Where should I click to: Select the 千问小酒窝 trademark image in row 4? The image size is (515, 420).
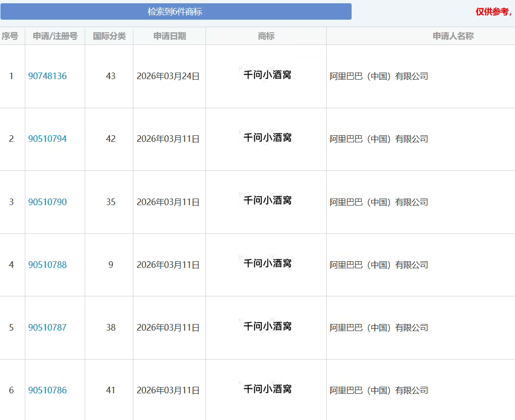(265, 264)
